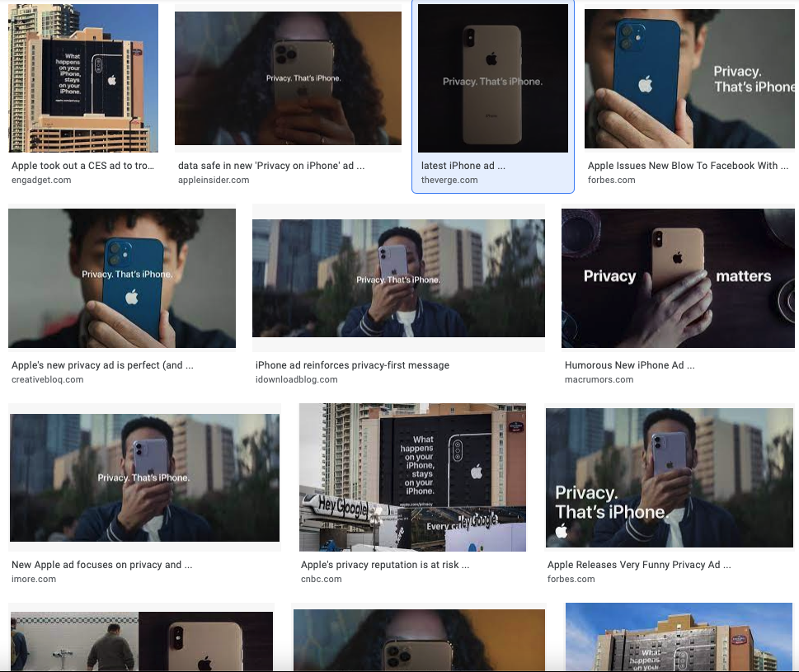Open the cnbc.com Hey Google billboard thumbnail
The height and width of the screenshot is (672, 799).
(x=412, y=477)
